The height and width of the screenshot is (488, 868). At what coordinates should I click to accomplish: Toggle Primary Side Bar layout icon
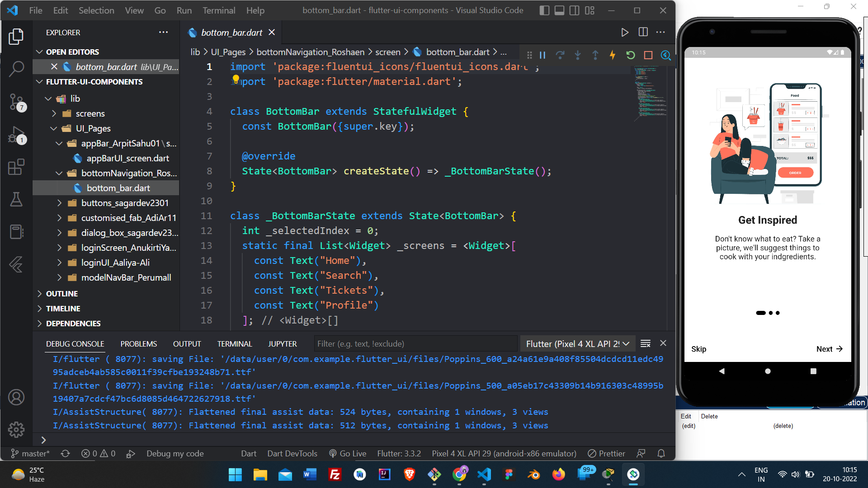[545, 10]
